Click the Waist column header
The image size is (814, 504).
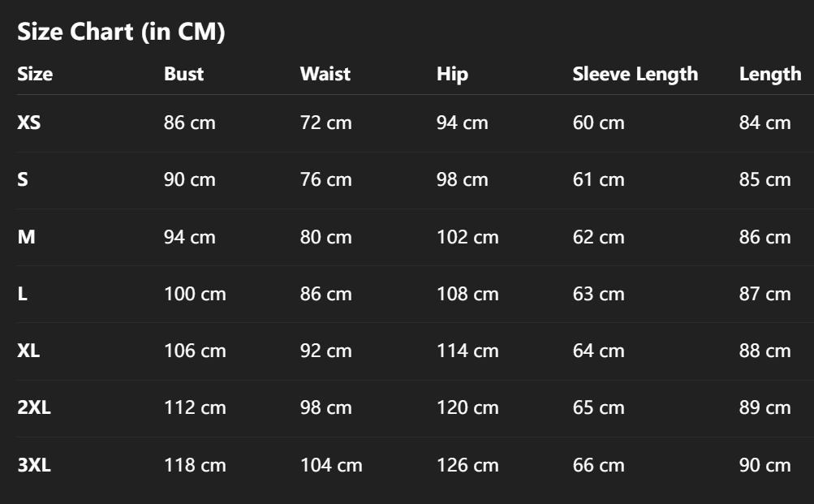[x=325, y=74]
